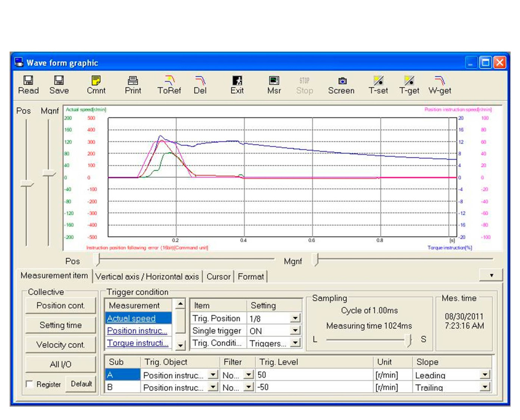Click the Default button

(81, 384)
